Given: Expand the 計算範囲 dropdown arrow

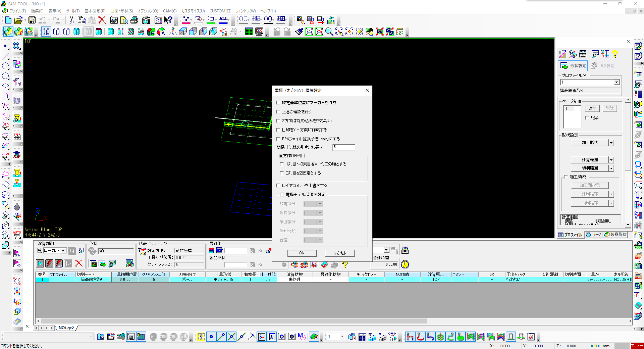Looking at the screenshot, I should pos(611,160).
